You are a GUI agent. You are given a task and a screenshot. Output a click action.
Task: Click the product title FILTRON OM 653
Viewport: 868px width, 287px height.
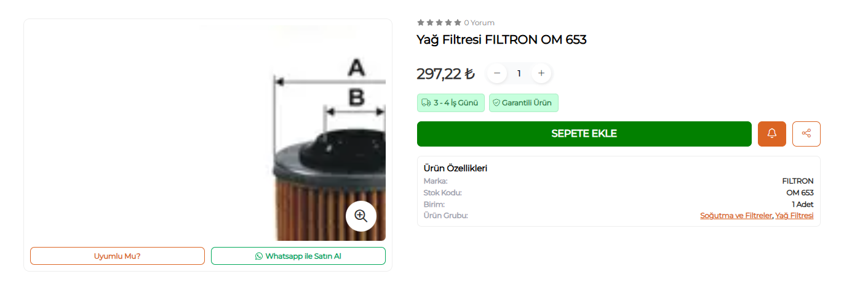pos(501,40)
